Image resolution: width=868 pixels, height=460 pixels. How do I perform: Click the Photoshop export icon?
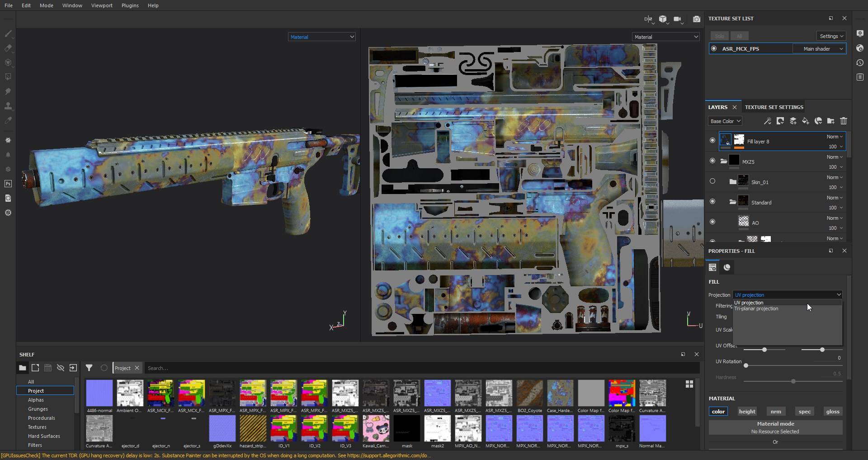point(8,184)
